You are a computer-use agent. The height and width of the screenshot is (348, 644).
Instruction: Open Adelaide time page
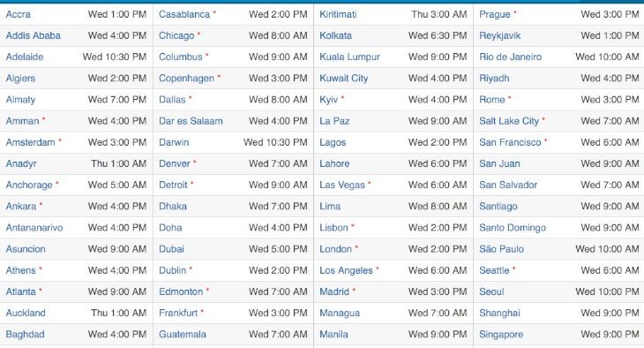coord(24,57)
